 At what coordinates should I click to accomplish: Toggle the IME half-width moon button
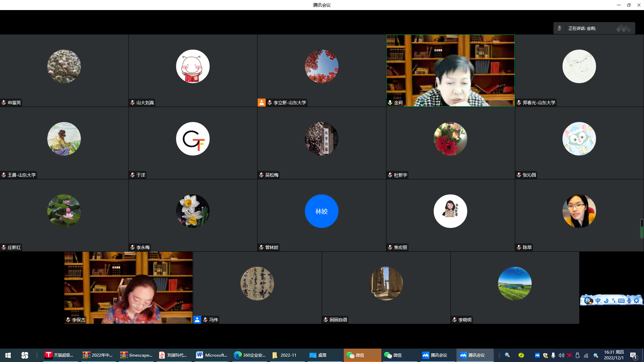(x=606, y=301)
